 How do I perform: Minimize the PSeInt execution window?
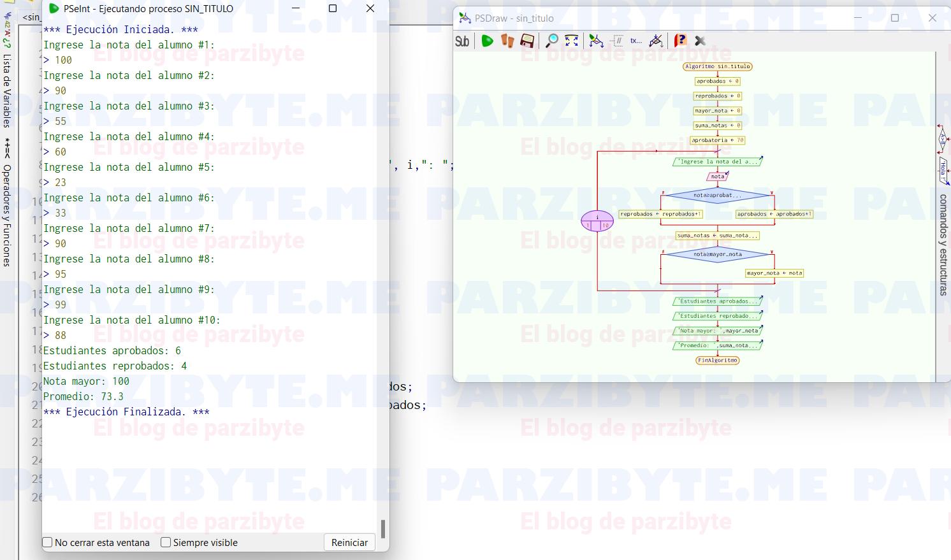click(x=295, y=8)
